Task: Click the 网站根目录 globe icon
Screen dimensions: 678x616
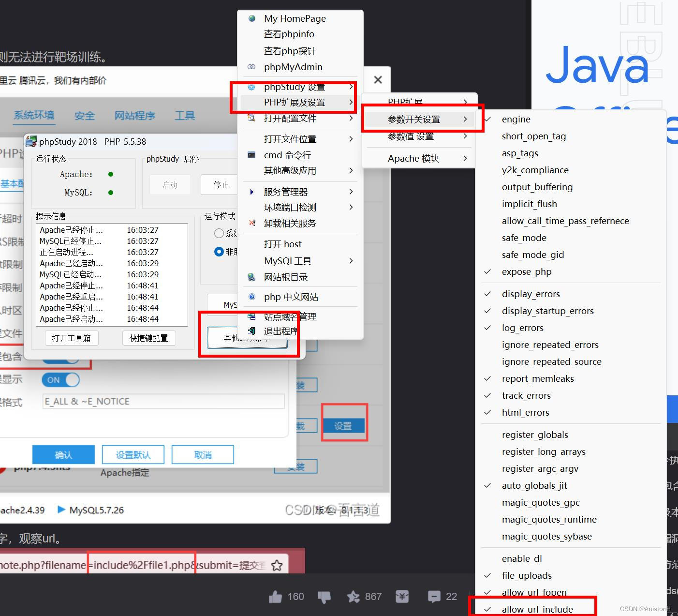Action: pyautogui.click(x=251, y=277)
